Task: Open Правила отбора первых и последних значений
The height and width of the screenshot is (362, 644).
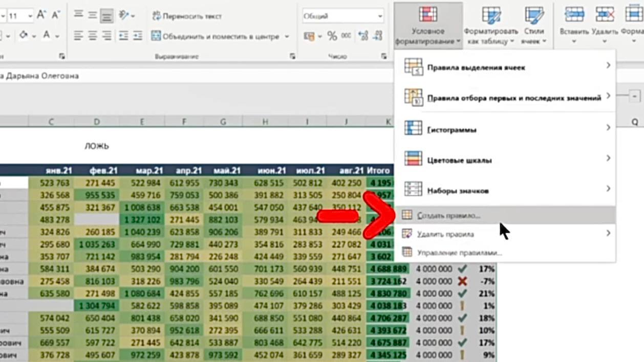Action: [506, 97]
